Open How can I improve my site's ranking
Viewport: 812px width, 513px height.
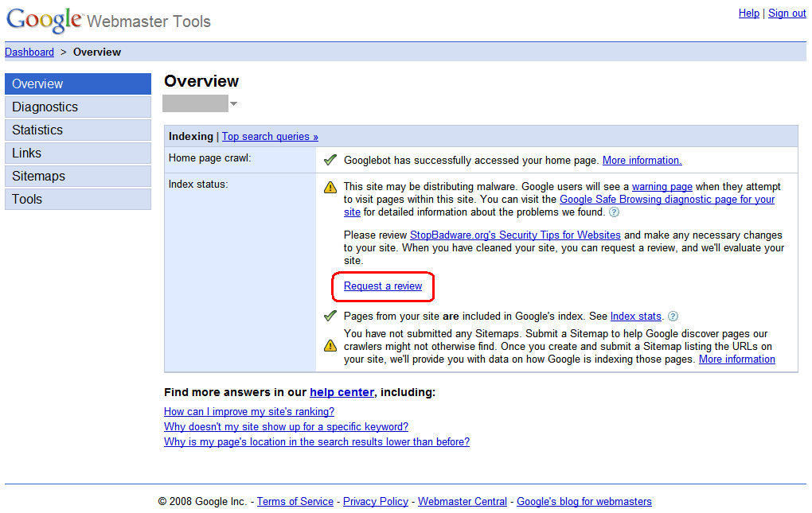[x=249, y=412]
